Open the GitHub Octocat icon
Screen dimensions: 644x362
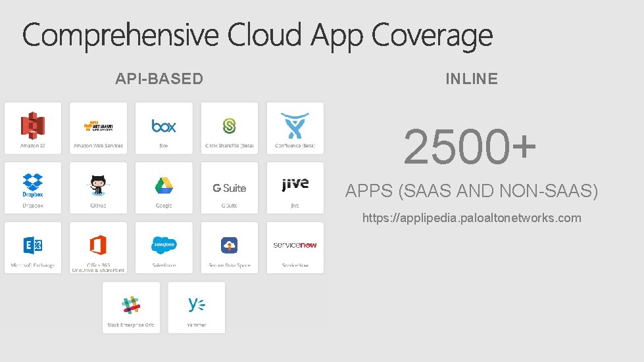click(x=98, y=185)
